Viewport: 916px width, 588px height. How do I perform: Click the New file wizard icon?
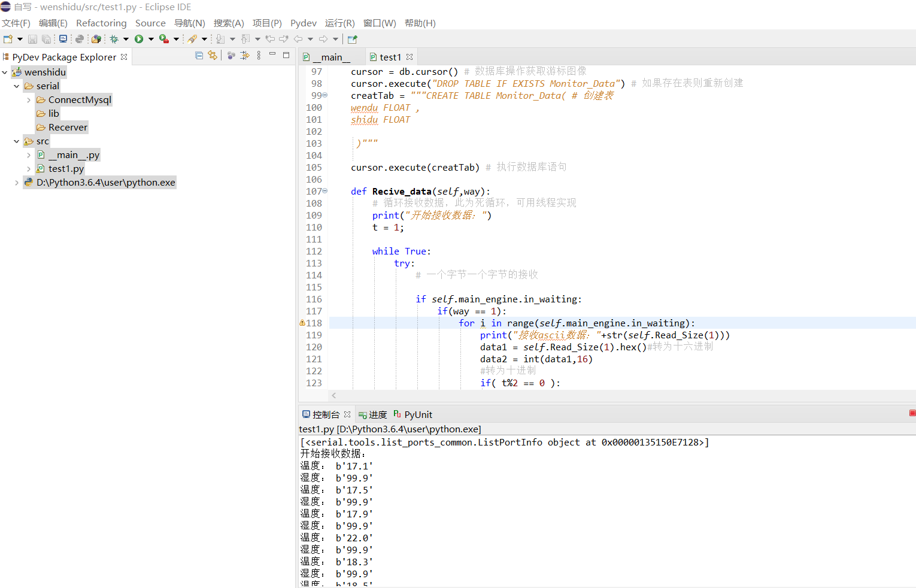tap(8, 39)
